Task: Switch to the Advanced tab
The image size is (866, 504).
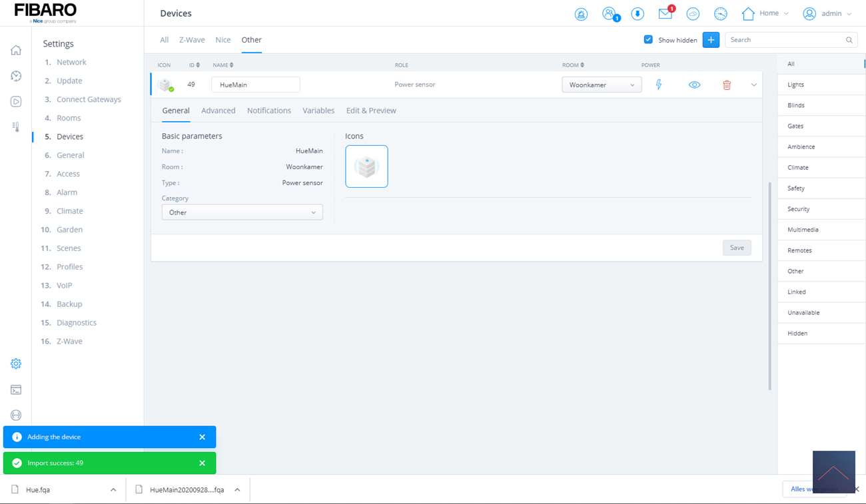Action: [x=218, y=111]
